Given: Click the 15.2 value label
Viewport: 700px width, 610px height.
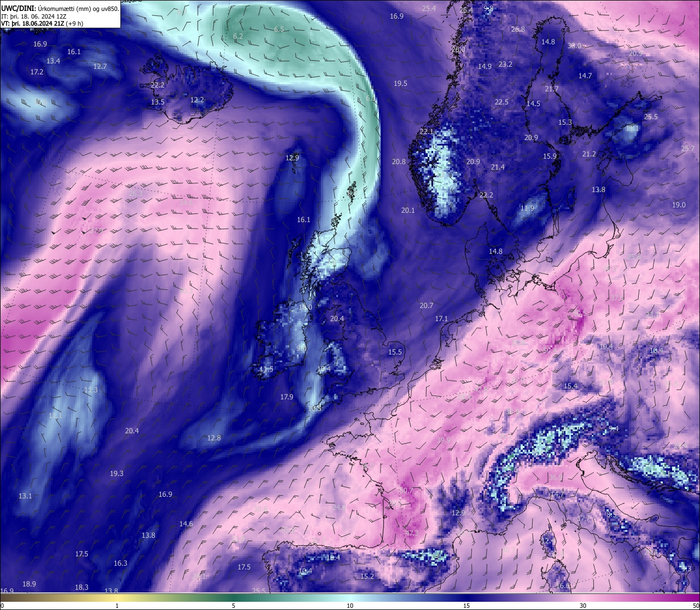Looking at the screenshot, I should (367, 577).
